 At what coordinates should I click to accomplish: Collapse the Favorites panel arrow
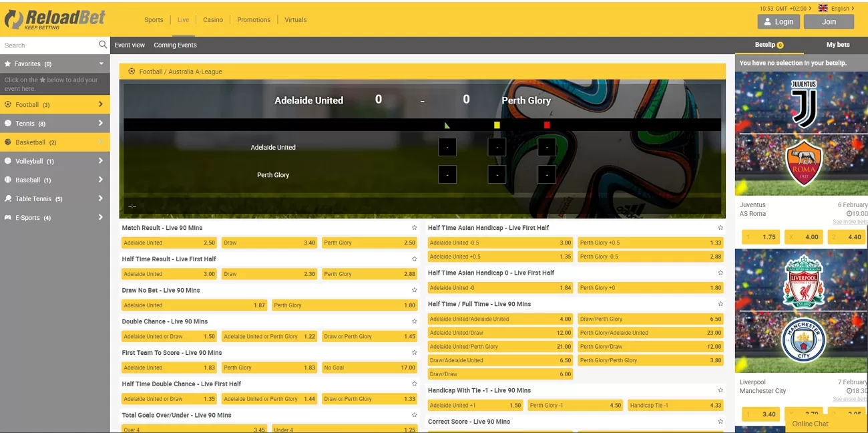click(101, 63)
